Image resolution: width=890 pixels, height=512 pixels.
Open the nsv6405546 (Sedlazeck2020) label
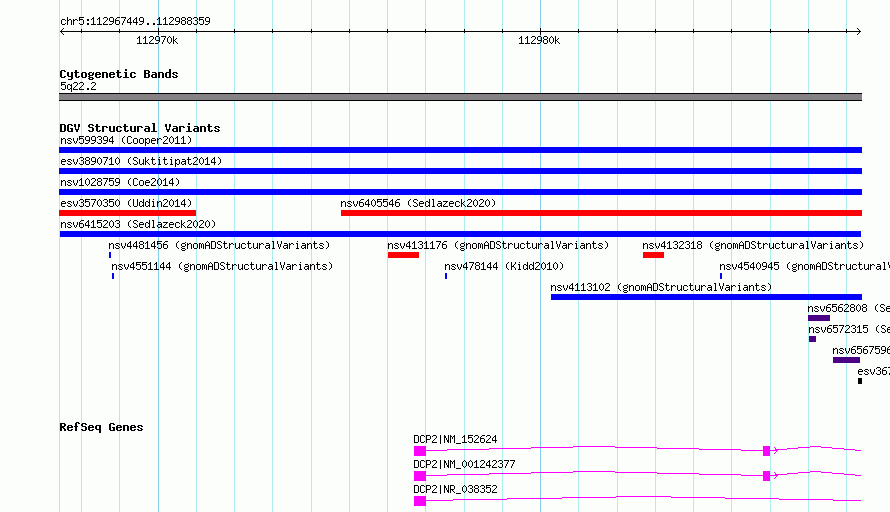click(x=418, y=203)
